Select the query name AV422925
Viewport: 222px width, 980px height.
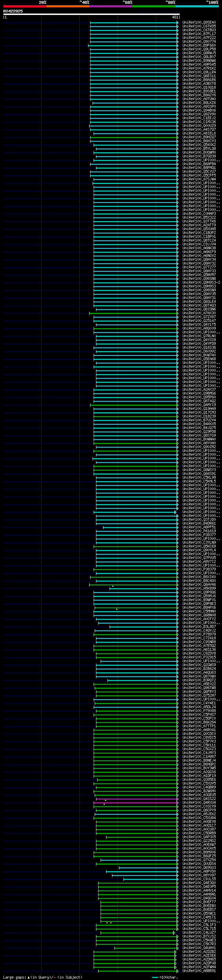pyautogui.click(x=13, y=11)
